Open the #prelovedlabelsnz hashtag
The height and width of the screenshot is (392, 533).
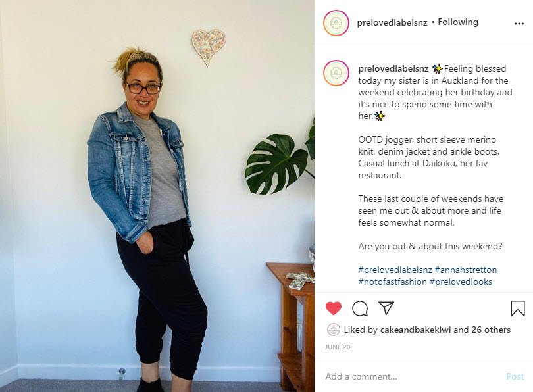point(395,270)
